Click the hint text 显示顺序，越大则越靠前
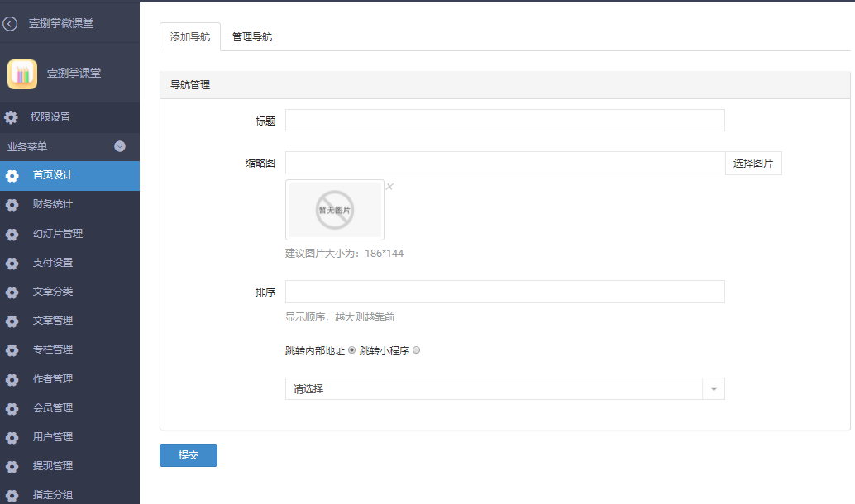This screenshot has width=855, height=504. click(340, 317)
